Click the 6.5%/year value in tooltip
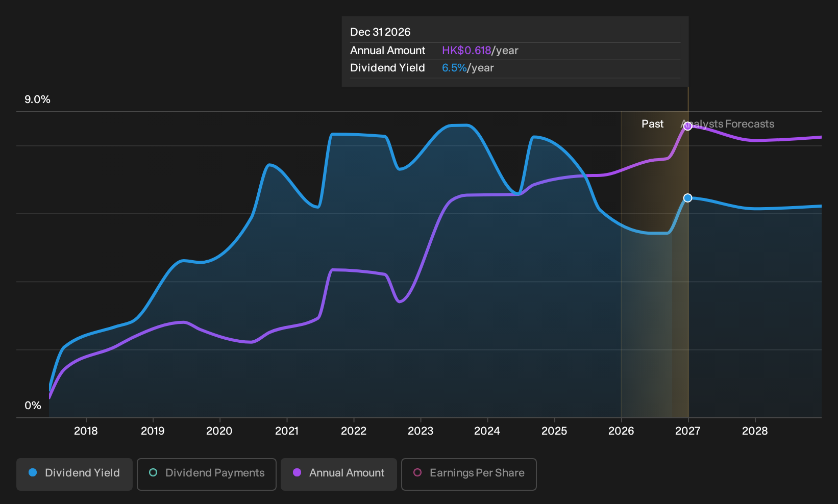The image size is (838, 504). [468, 68]
